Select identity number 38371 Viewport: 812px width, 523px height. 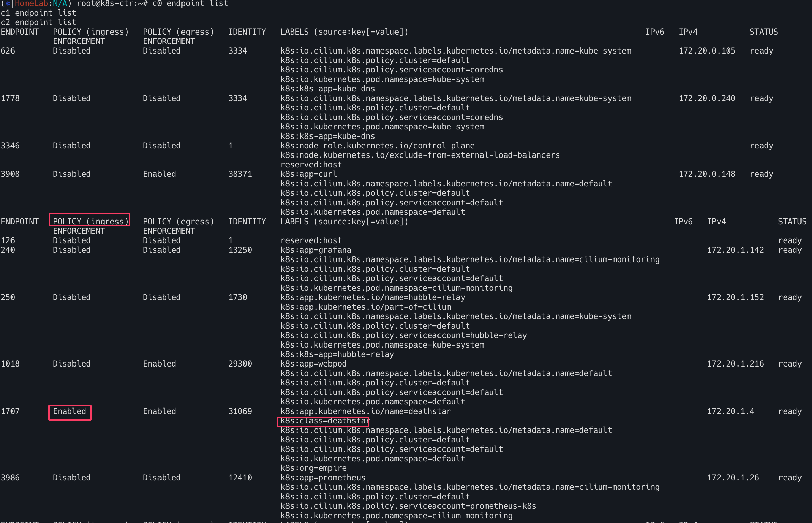tap(240, 174)
